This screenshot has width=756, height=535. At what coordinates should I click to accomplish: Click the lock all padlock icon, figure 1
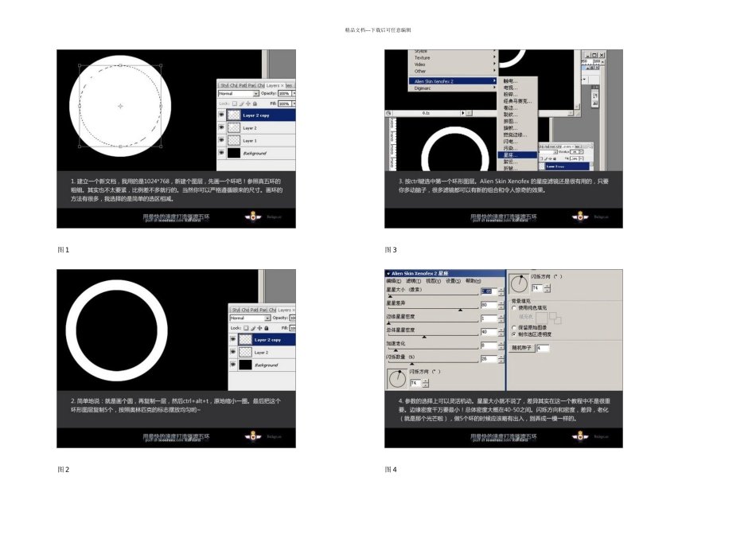(x=255, y=103)
